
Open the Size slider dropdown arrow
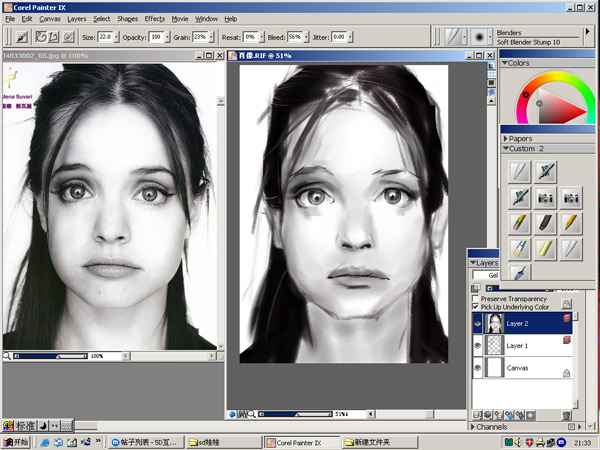pyautogui.click(x=116, y=37)
